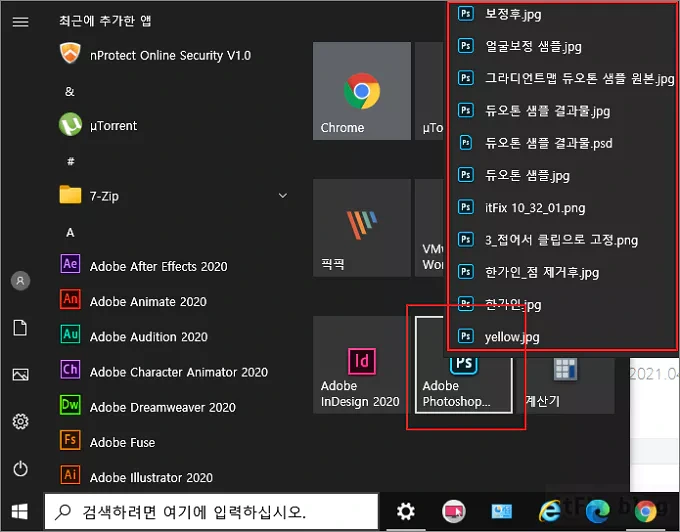Open the Pictures sidebar icon
This screenshot has width=680, height=532.
pyautogui.click(x=20, y=374)
